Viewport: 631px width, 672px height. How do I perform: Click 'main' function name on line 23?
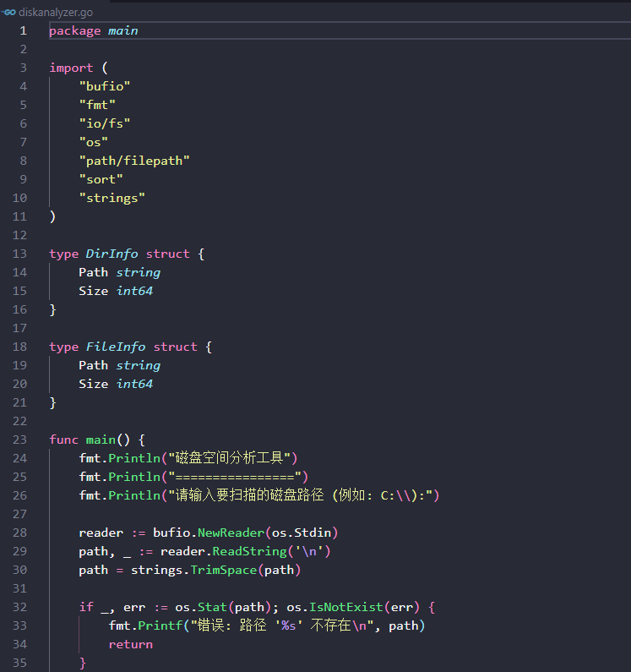click(x=101, y=440)
